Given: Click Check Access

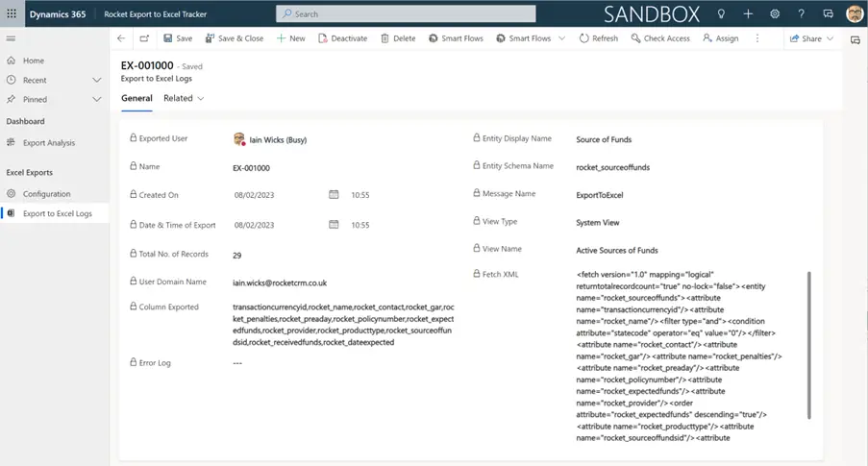Looking at the screenshot, I should [x=660, y=38].
